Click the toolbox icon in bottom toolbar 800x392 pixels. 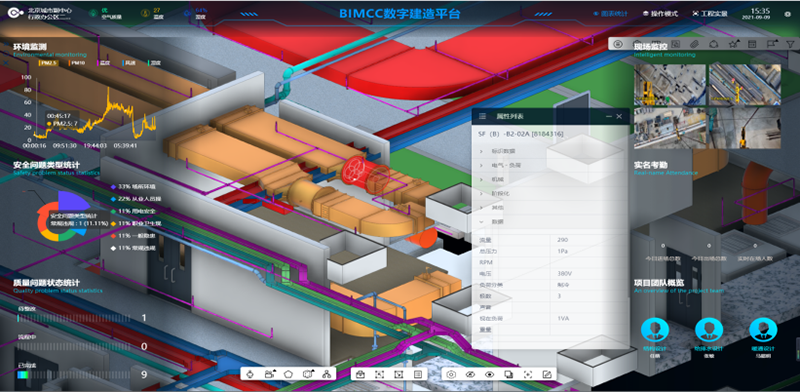coord(360,374)
